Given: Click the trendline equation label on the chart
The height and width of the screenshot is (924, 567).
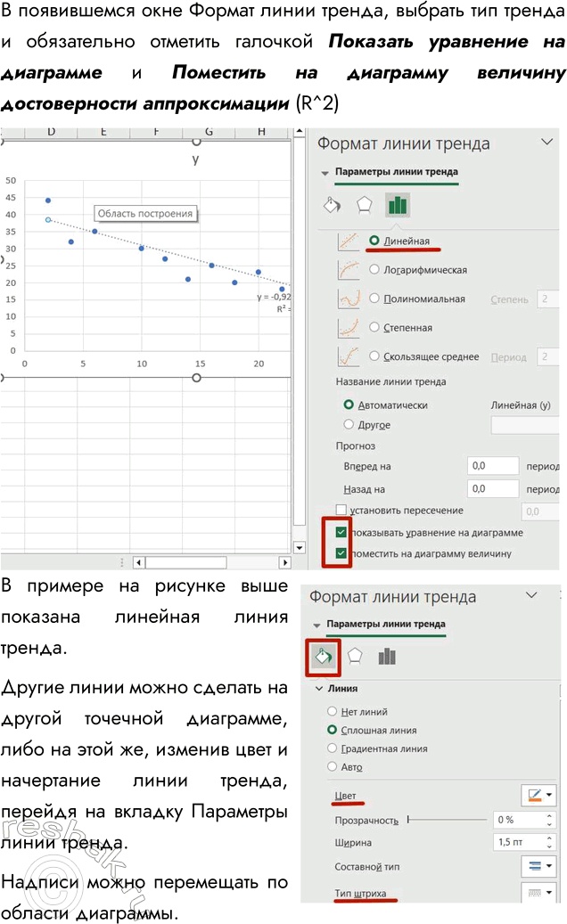Looking at the screenshot, I should (x=275, y=297).
